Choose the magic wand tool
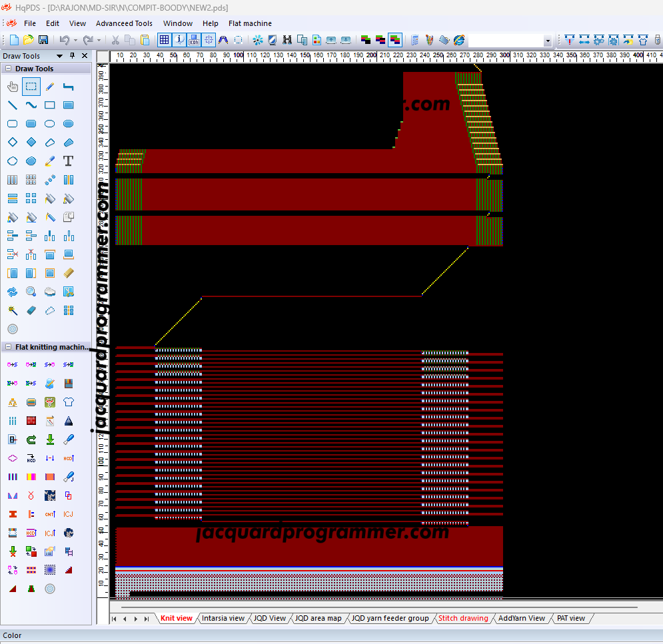This screenshot has width=663, height=644. (12, 310)
